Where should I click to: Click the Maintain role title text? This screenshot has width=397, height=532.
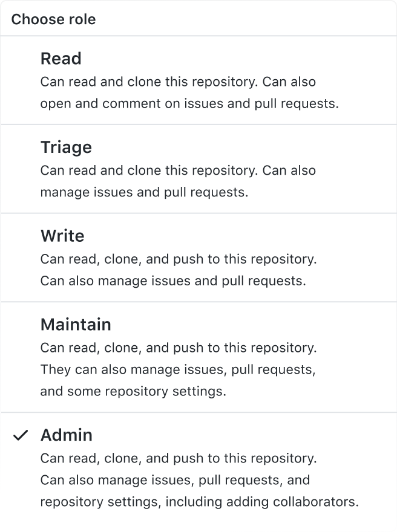pyautogui.click(x=76, y=324)
